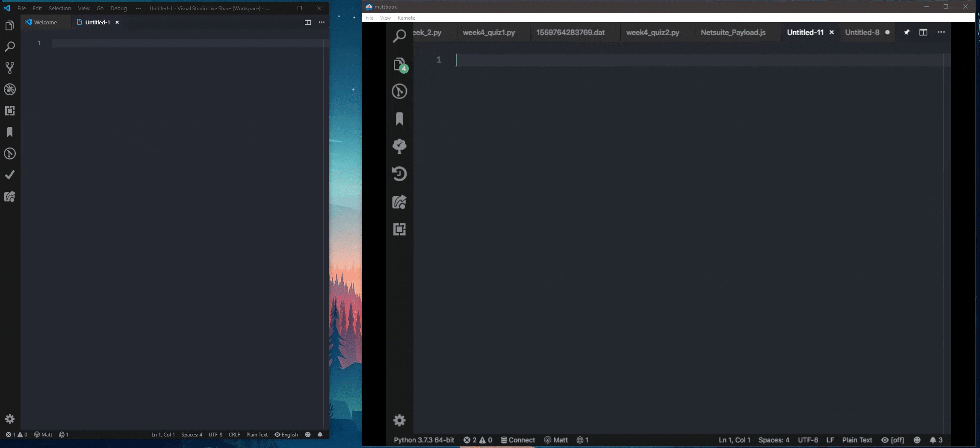Screen dimensions: 980x448
Task: Open Explorer with badge 4 in mattbook window
Action: 400,65
